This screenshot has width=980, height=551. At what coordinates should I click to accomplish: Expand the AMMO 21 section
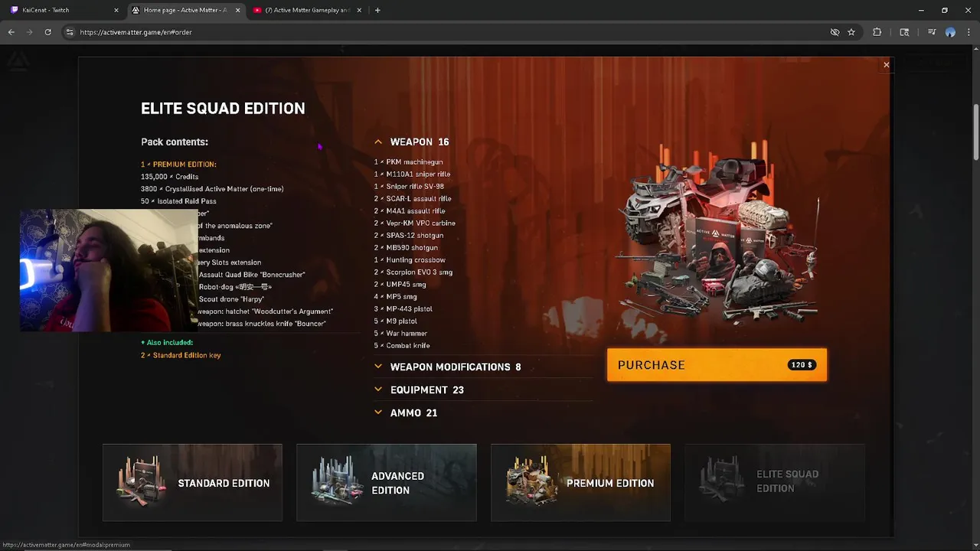pyautogui.click(x=406, y=413)
